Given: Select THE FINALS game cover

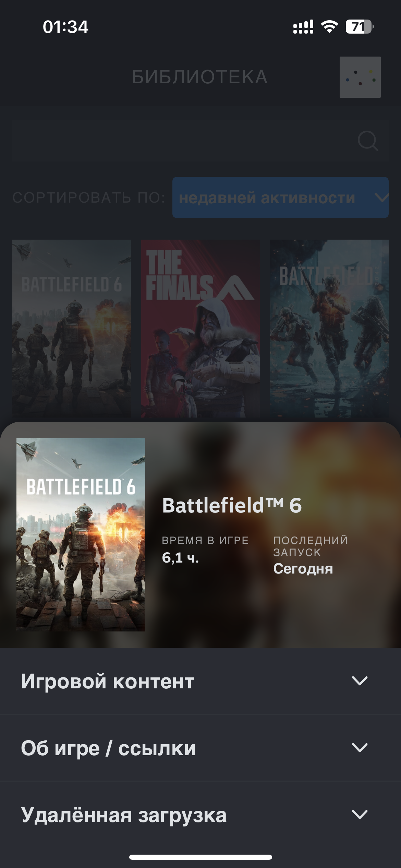Looking at the screenshot, I should pyautogui.click(x=200, y=328).
